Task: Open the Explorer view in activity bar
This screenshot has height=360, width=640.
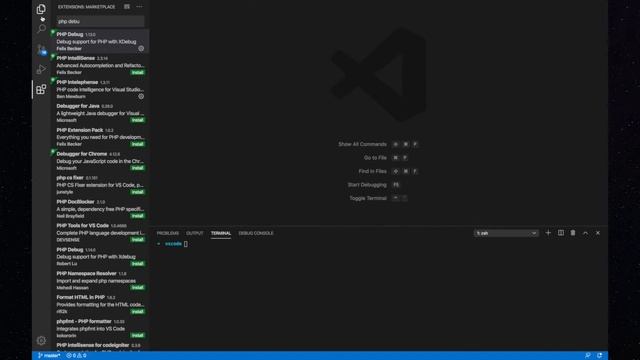Action: (x=41, y=9)
